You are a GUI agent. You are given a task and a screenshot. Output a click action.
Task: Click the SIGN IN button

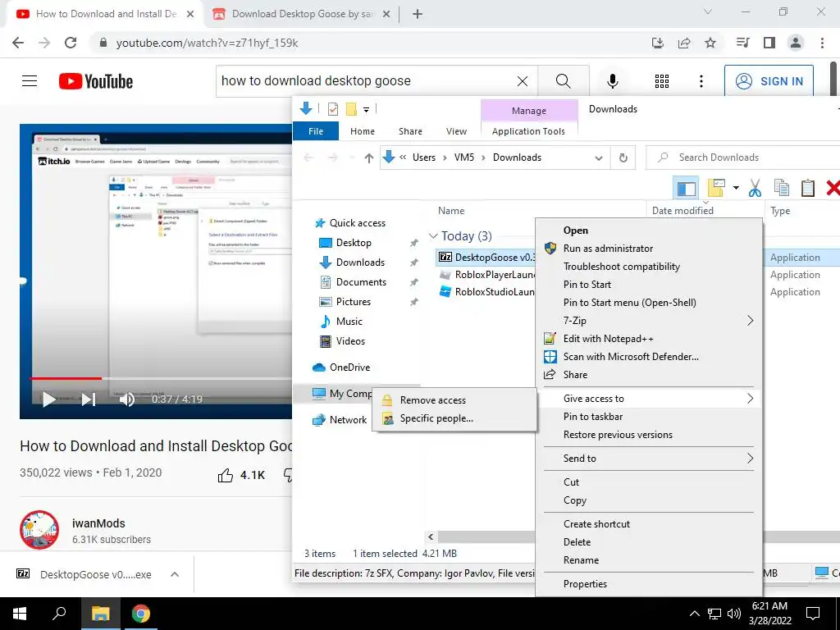(769, 81)
